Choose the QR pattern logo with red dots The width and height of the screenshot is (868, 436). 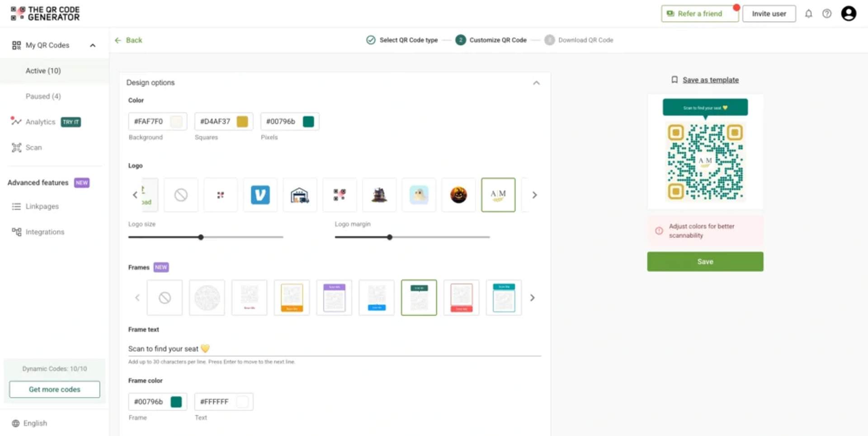click(340, 195)
